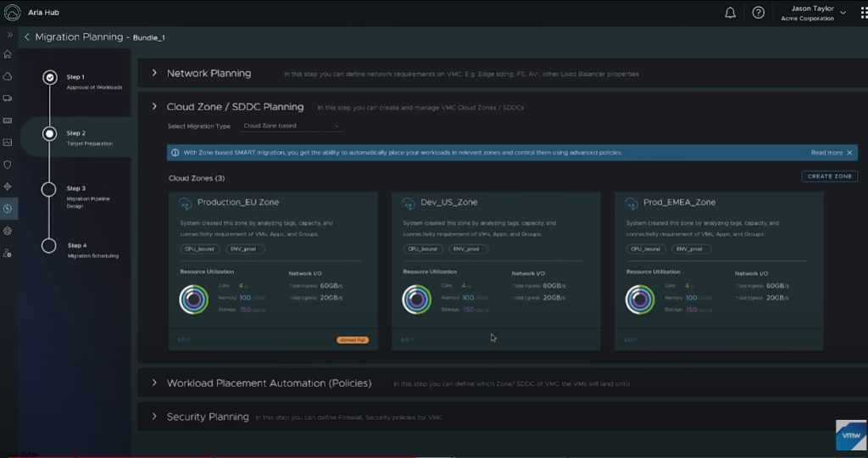Open the settings gear icon in sidebar
The width and height of the screenshot is (868, 458).
(x=8, y=231)
